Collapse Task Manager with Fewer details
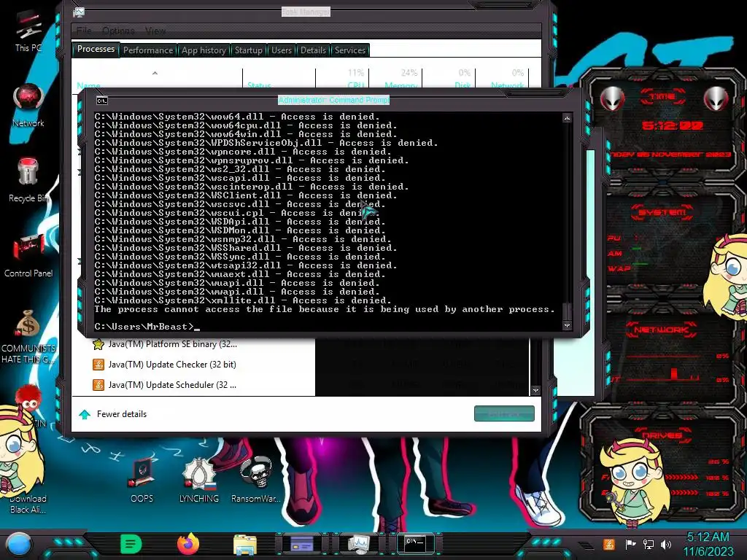The height and width of the screenshot is (560, 747). 113,414
